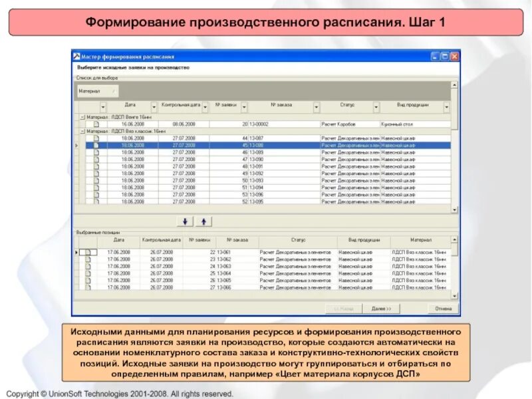The width and height of the screenshot is (532, 399).
Task: Click the Далее >> button
Action: pyautogui.click(x=381, y=309)
